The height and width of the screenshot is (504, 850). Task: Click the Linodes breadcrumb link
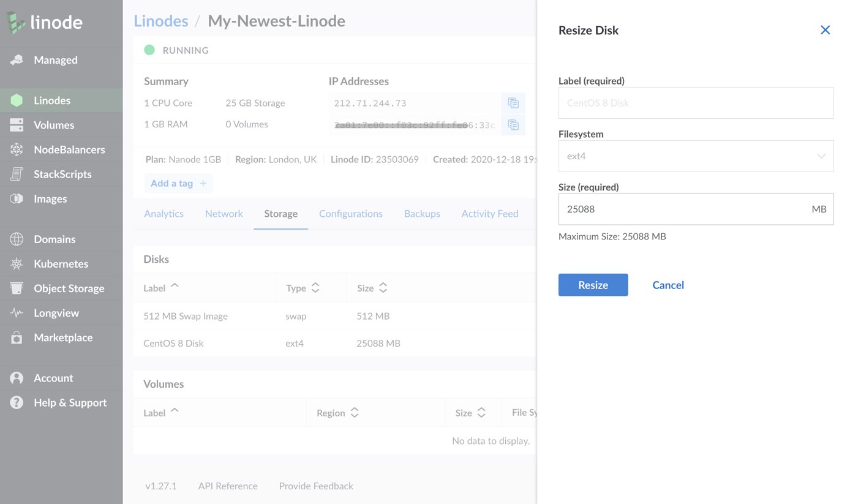point(161,21)
